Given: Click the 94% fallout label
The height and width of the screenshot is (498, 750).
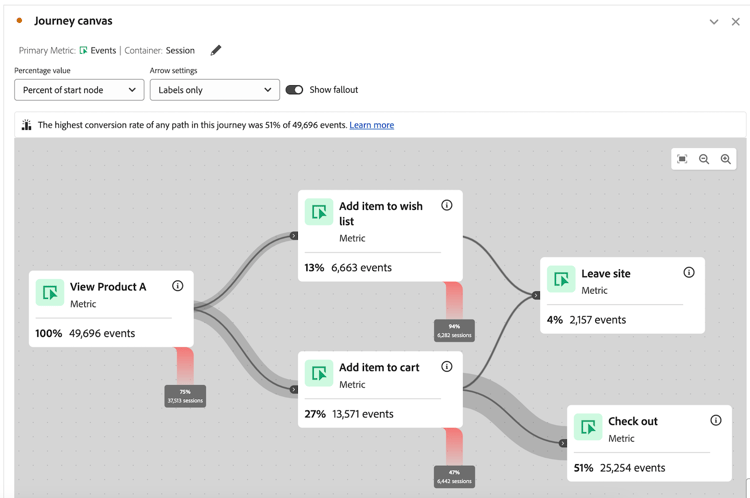Looking at the screenshot, I should pyautogui.click(x=454, y=331).
